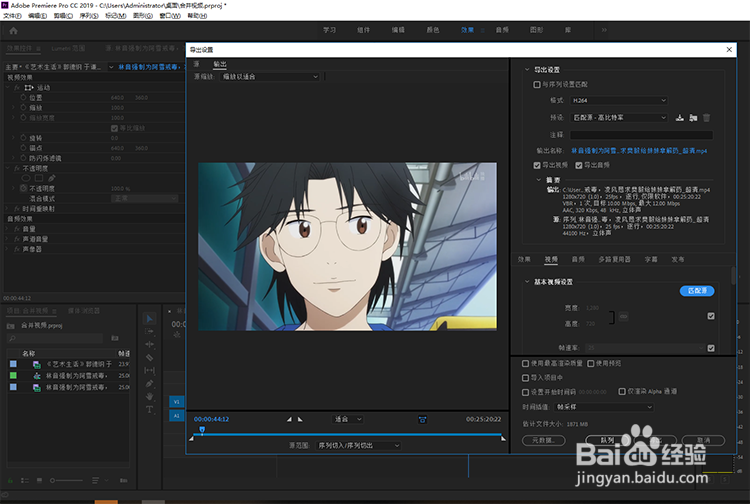750x504 pixels.
Task: Click the export preview video frame
Action: tap(347, 246)
